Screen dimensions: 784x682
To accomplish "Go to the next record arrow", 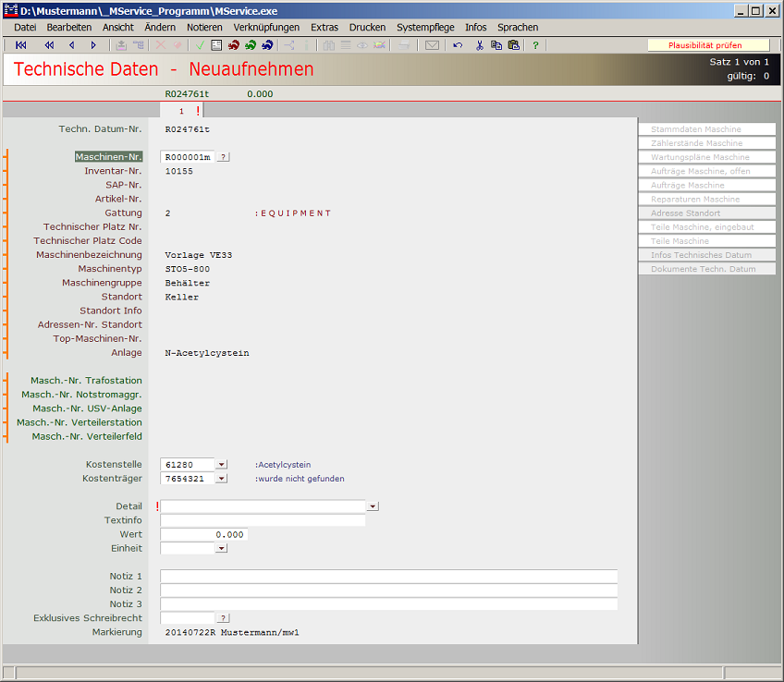I will pyautogui.click(x=93, y=45).
